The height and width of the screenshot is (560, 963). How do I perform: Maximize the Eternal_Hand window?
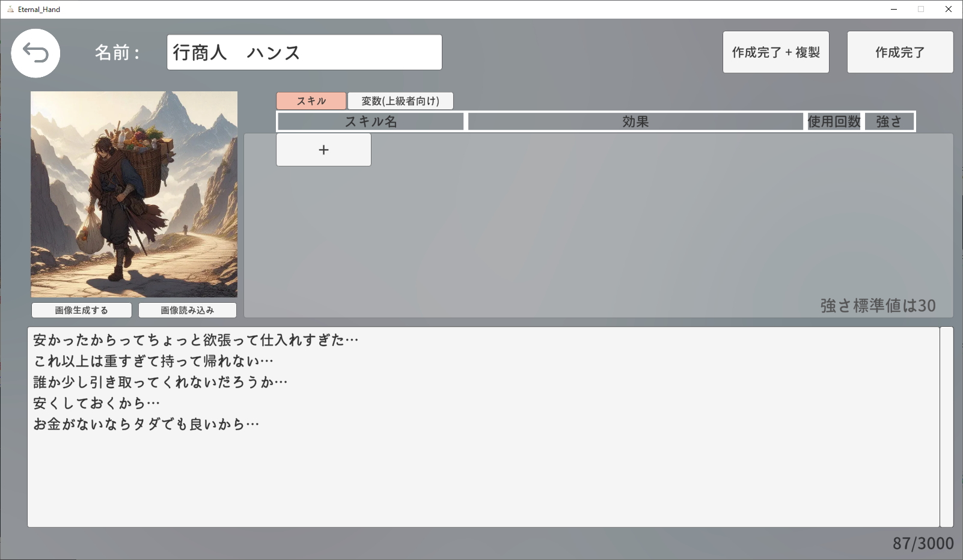(x=920, y=9)
